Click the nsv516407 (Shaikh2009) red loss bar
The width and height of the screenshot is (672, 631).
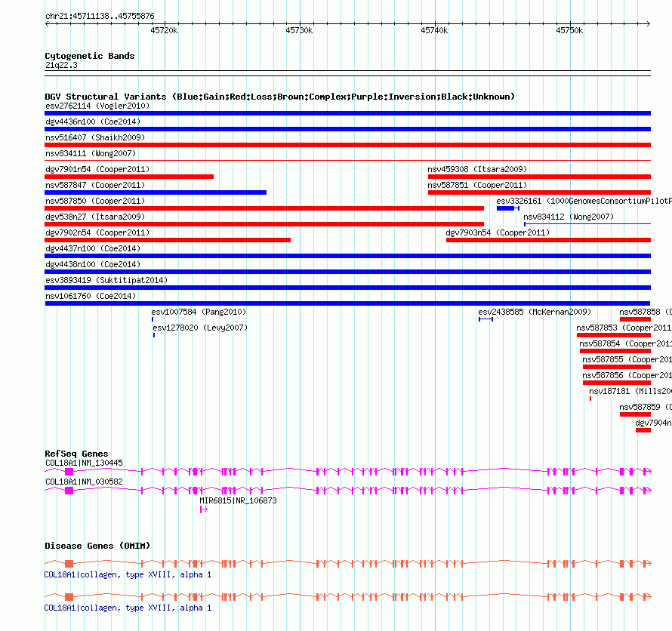[x=347, y=145]
